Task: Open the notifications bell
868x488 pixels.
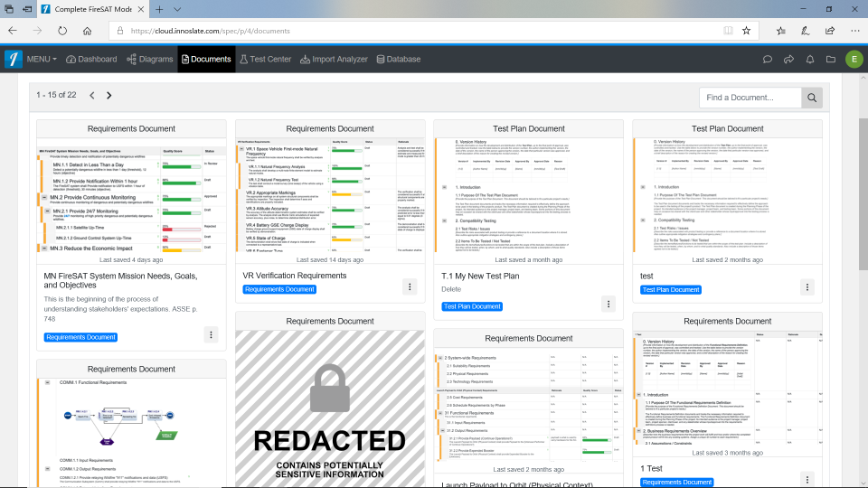Action: coord(810,60)
